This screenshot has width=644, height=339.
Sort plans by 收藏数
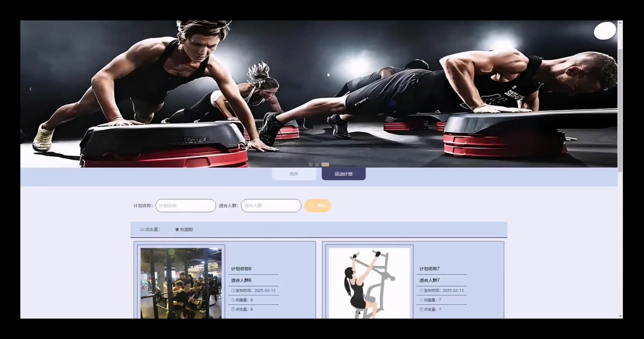click(x=184, y=229)
